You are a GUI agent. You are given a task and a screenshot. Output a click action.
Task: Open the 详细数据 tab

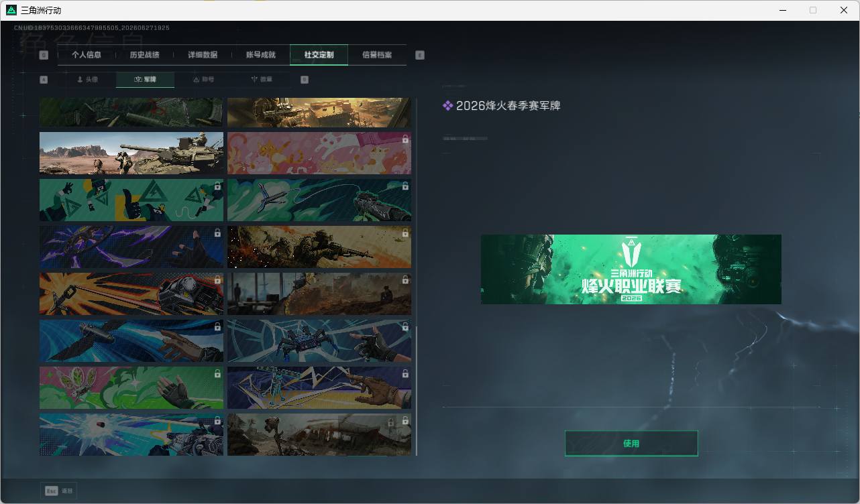pos(203,55)
